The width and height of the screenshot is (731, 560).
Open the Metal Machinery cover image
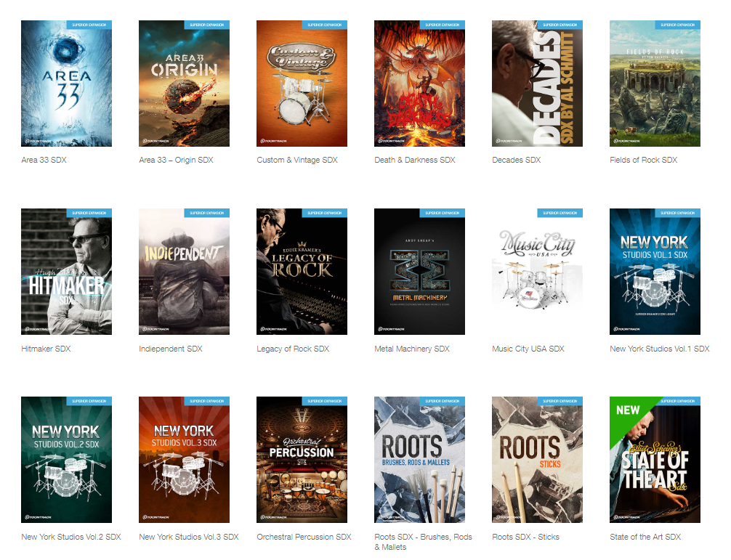[x=419, y=272]
